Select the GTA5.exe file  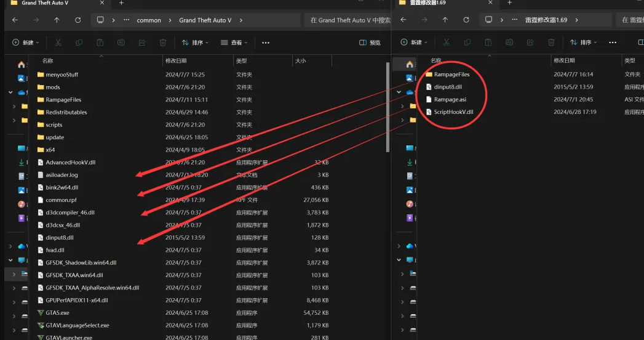[x=57, y=313]
